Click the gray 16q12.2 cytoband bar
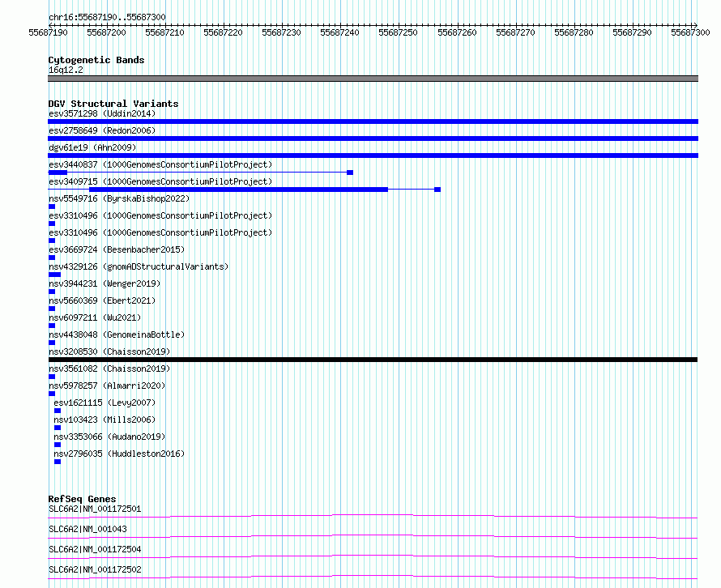This screenshot has width=721, height=588. coord(373,79)
